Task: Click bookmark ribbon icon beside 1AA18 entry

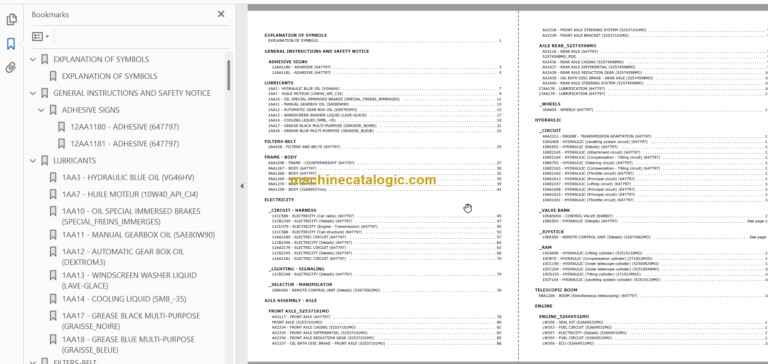Action: tap(53, 340)
